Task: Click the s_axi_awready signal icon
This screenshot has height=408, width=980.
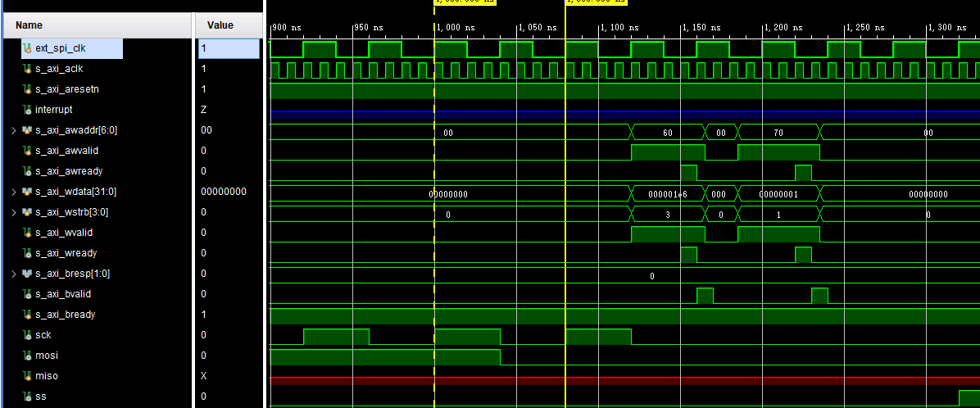Action: [27, 171]
